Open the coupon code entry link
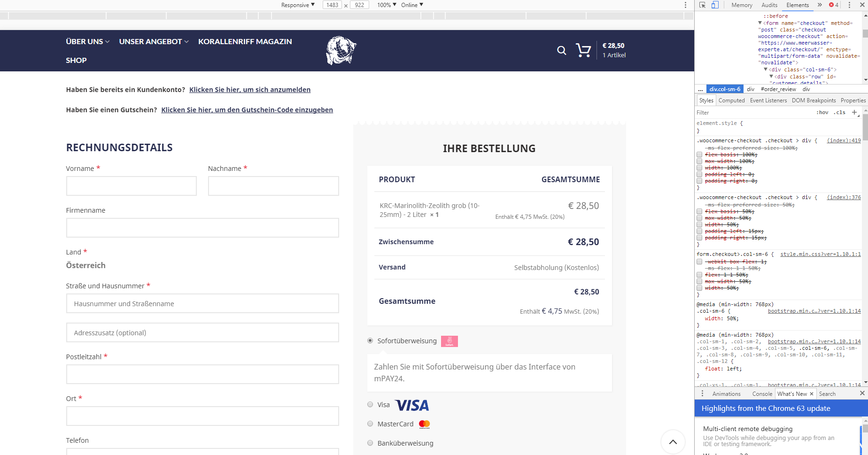 pos(247,110)
